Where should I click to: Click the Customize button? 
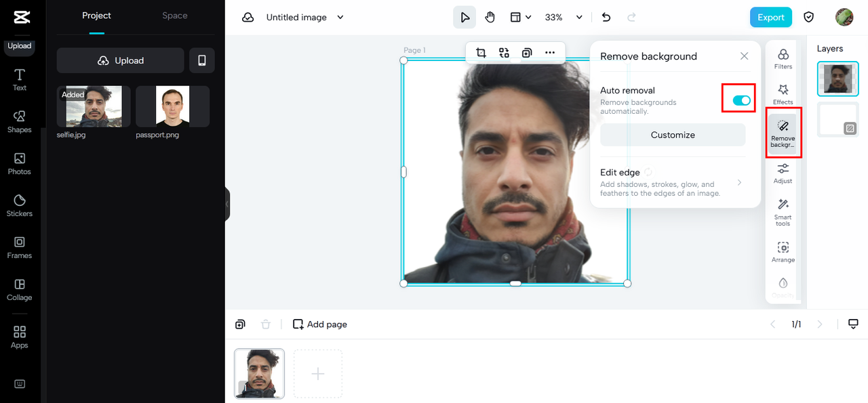coord(673,135)
